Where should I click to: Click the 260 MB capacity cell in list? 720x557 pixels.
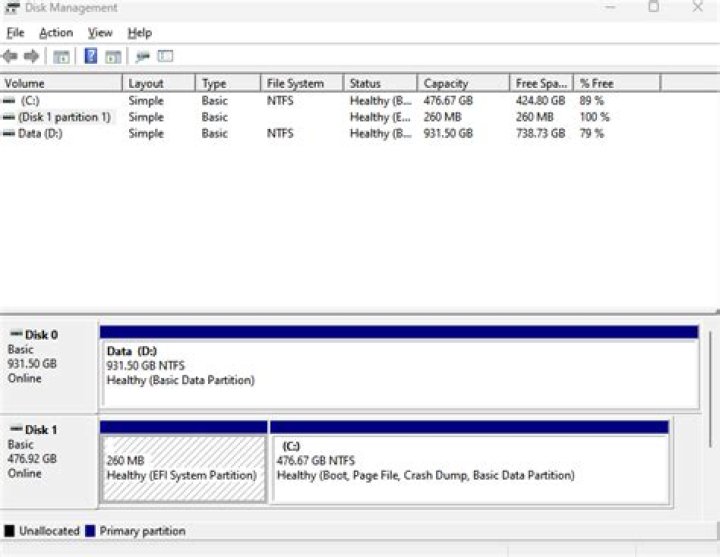pyautogui.click(x=442, y=117)
